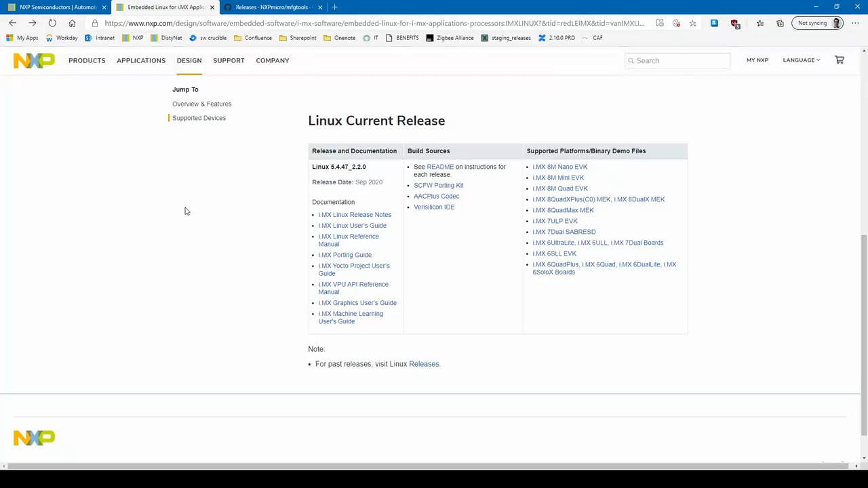Open the SUPPORT menu
This screenshot has height=488, width=868.
click(x=229, y=60)
